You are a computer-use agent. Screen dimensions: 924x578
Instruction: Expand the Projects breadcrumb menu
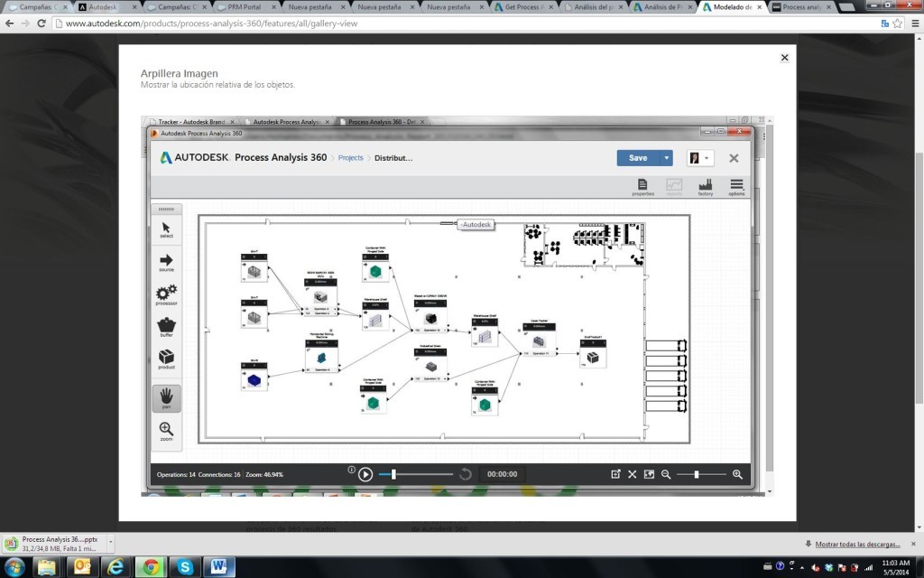350,157
